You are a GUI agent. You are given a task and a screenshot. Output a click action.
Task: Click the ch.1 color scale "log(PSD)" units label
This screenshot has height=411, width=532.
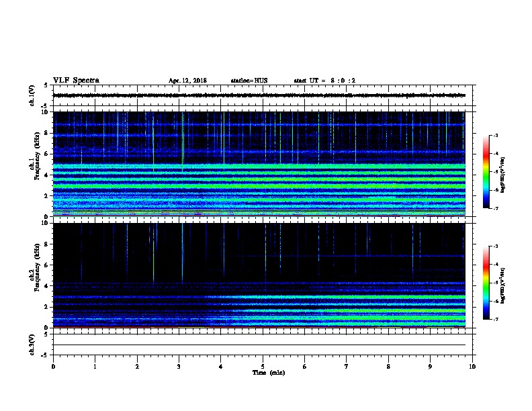click(503, 175)
